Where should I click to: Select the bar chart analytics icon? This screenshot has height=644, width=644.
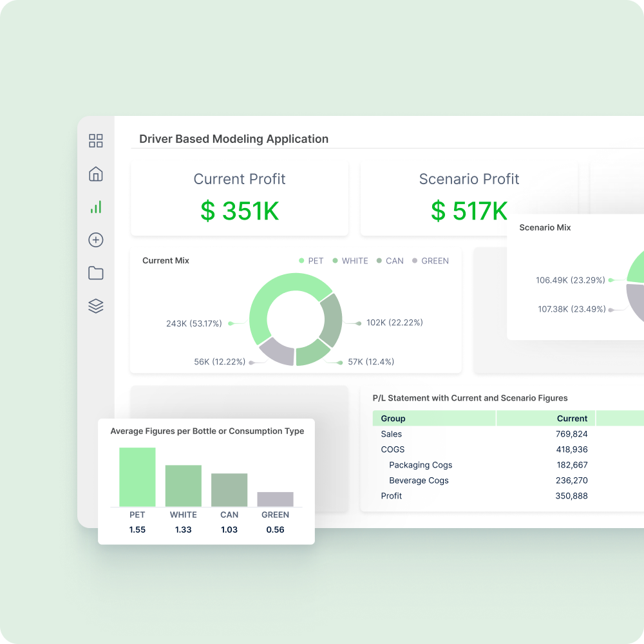click(x=96, y=207)
